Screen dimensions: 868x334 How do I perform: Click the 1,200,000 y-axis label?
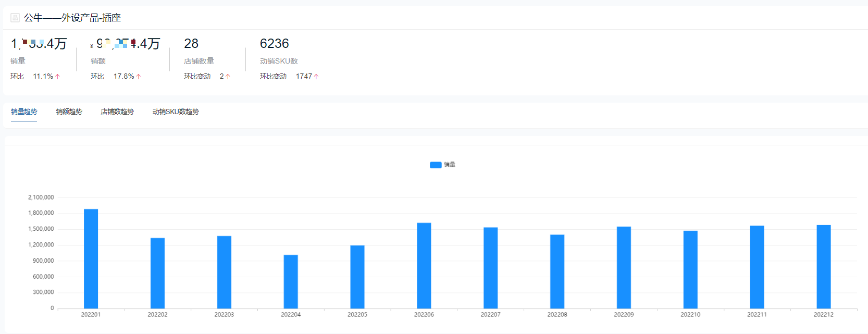tap(41, 245)
